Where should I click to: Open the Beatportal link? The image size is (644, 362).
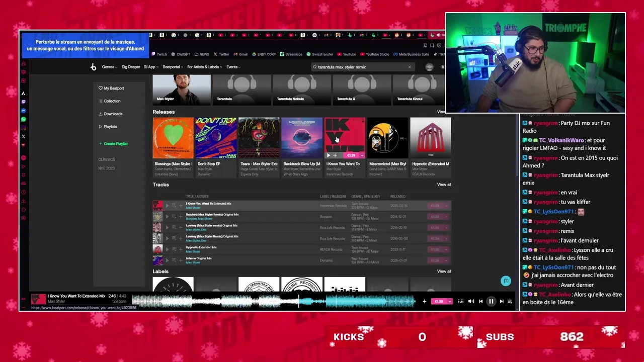[x=172, y=67]
